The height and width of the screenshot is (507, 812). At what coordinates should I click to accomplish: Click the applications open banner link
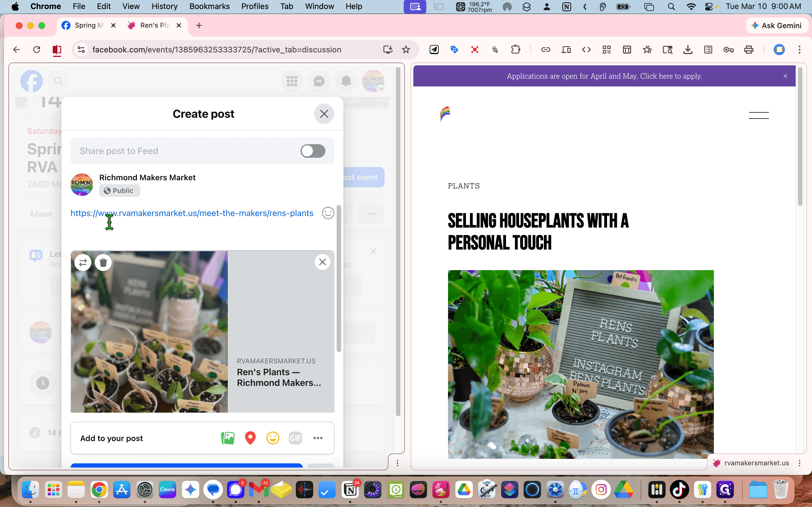coord(604,76)
